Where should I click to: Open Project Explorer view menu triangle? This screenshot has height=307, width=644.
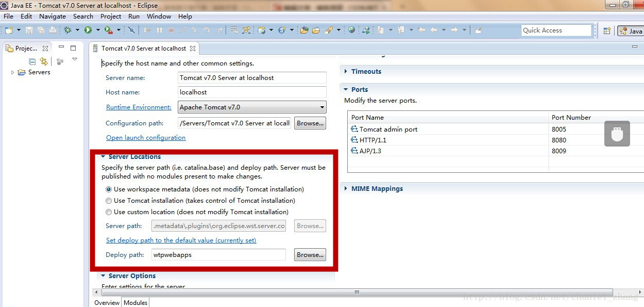click(x=75, y=59)
